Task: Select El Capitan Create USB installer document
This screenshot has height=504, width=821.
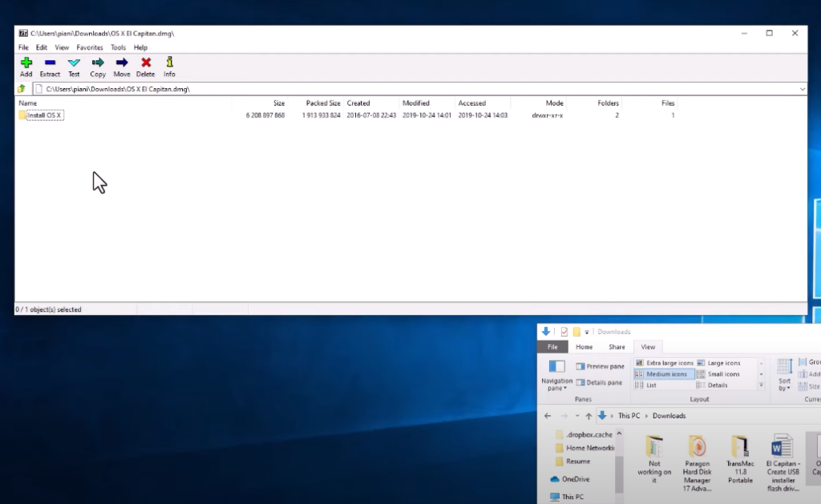Action: [783, 463]
